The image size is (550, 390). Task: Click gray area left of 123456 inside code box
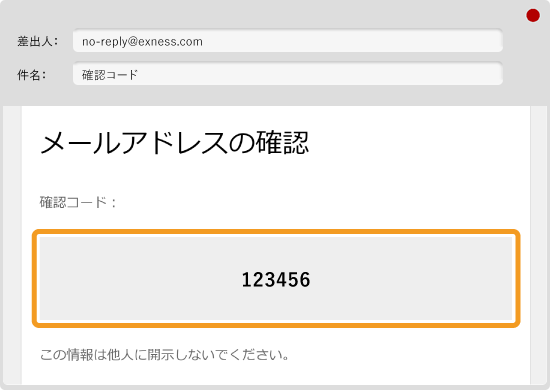(x=140, y=279)
